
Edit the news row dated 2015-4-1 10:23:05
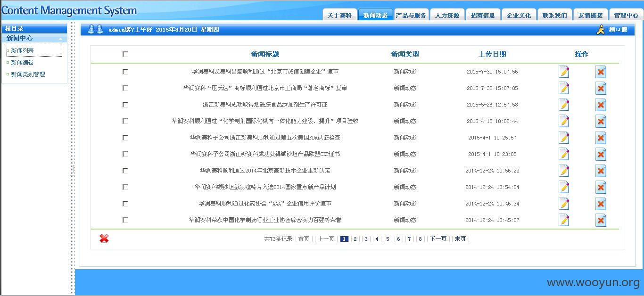click(564, 154)
